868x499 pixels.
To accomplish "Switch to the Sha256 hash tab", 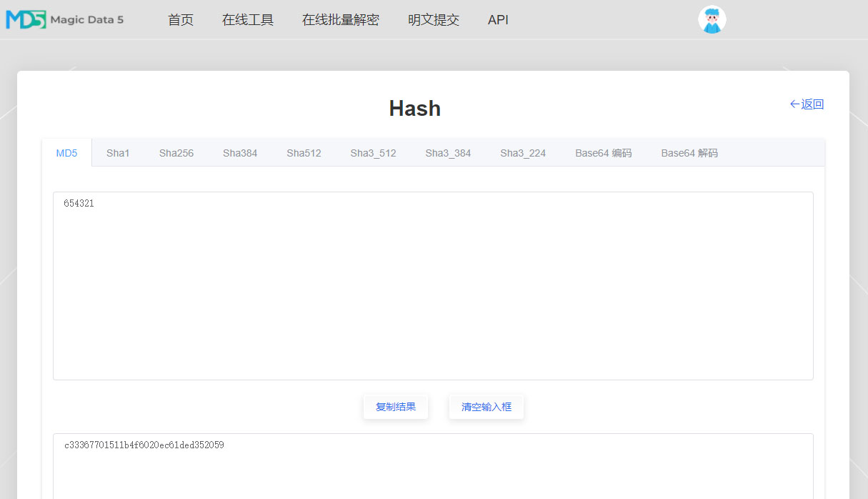I will click(176, 152).
